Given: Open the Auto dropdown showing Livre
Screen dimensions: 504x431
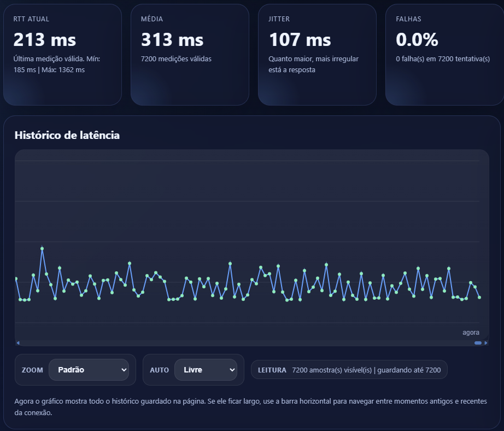Looking at the screenshot, I should [206, 370].
